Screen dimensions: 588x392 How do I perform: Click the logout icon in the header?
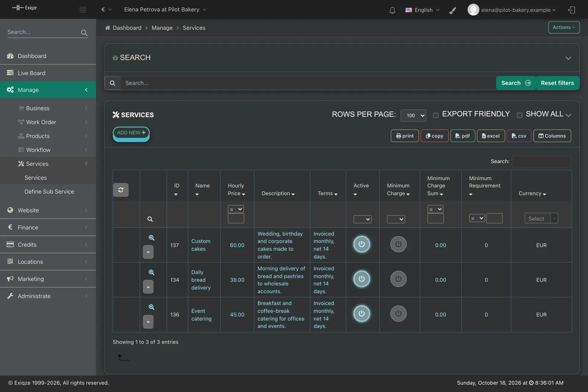pyautogui.click(x=571, y=10)
